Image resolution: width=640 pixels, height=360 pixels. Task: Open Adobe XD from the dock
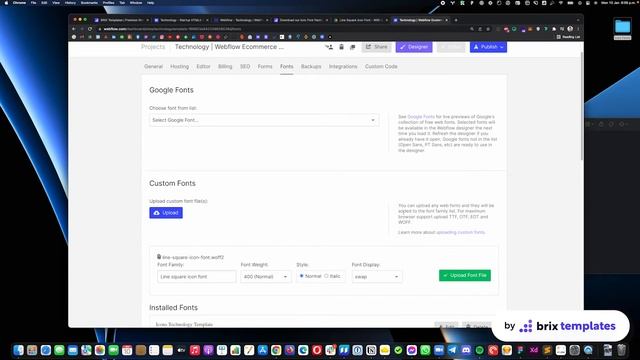(533, 350)
